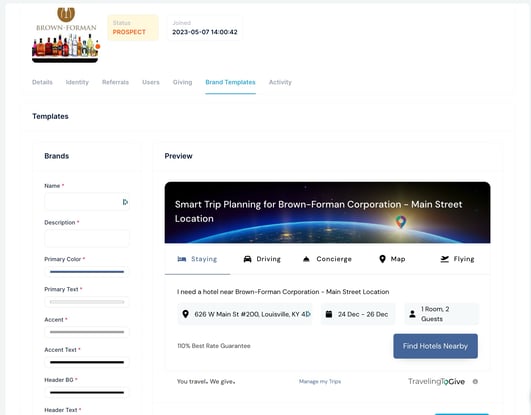Click the airplane icon for Flying
Viewport: 531px width, 415px height.
(x=444, y=259)
